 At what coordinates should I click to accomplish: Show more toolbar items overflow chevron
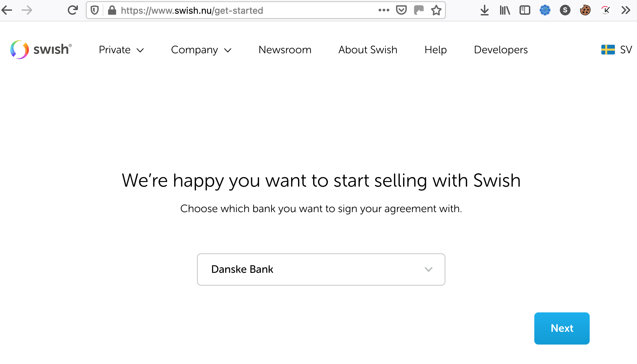point(626,10)
